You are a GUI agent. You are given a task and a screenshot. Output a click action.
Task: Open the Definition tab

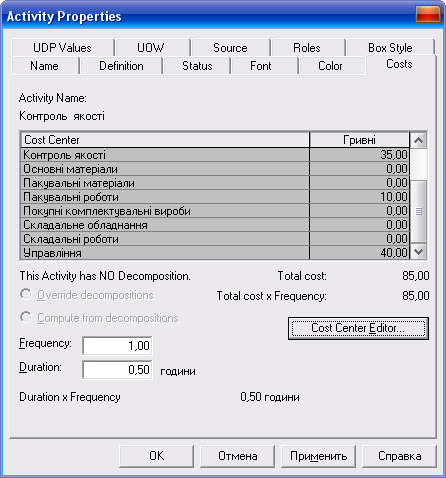[x=121, y=66]
